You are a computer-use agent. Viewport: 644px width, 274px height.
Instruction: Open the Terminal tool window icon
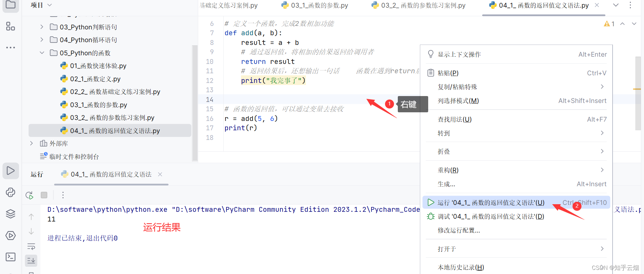click(x=11, y=257)
